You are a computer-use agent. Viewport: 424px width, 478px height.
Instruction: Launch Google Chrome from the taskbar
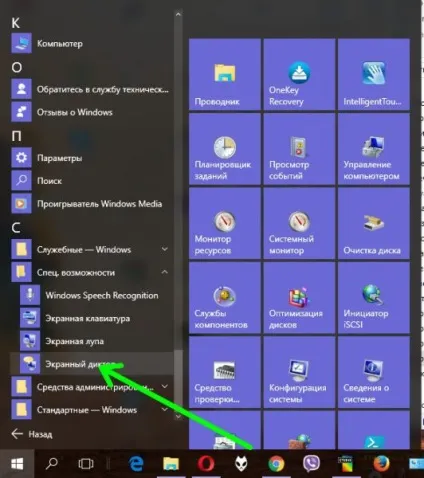point(276,464)
